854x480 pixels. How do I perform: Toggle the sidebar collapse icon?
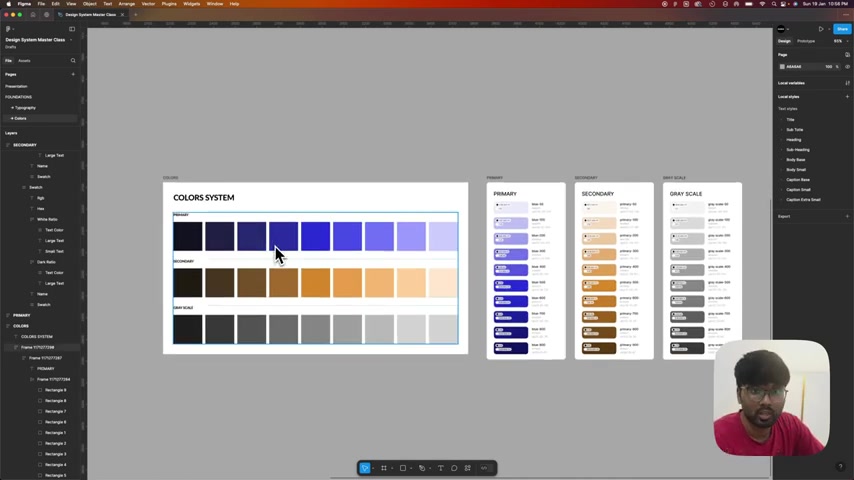pyautogui.click(x=72, y=29)
